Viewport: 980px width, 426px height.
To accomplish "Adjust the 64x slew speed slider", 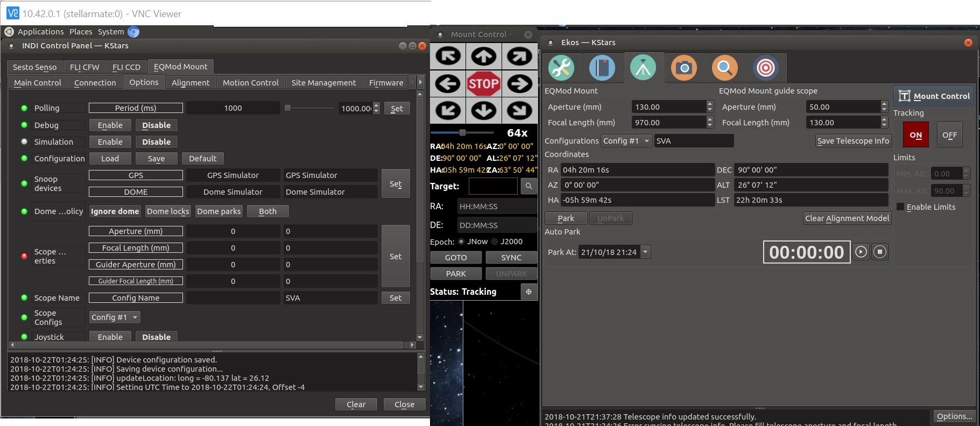I will (462, 132).
